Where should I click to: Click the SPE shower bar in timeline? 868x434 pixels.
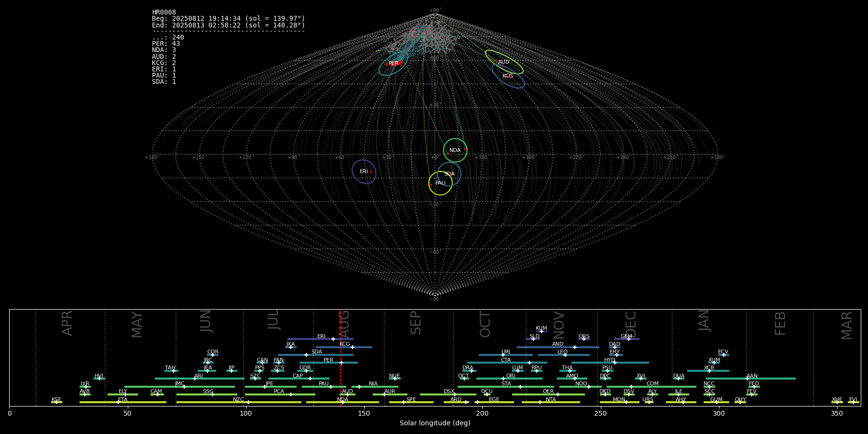coord(411,402)
